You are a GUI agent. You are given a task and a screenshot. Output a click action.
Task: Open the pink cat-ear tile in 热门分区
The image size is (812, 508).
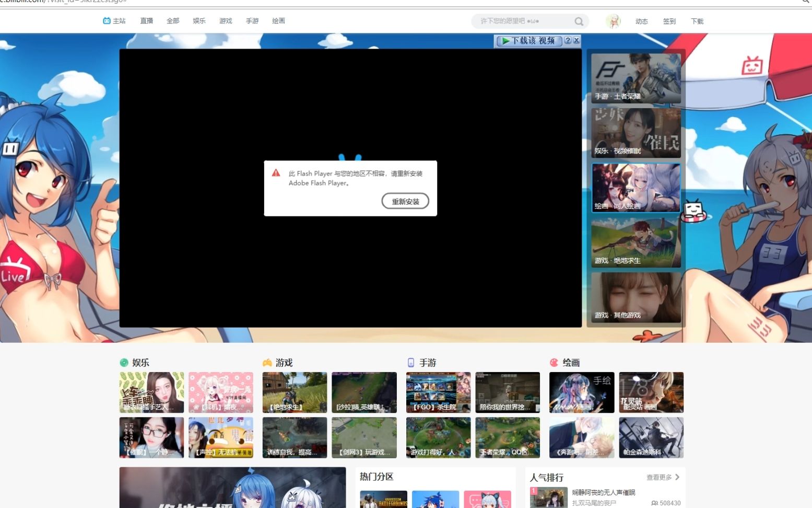coord(487,499)
